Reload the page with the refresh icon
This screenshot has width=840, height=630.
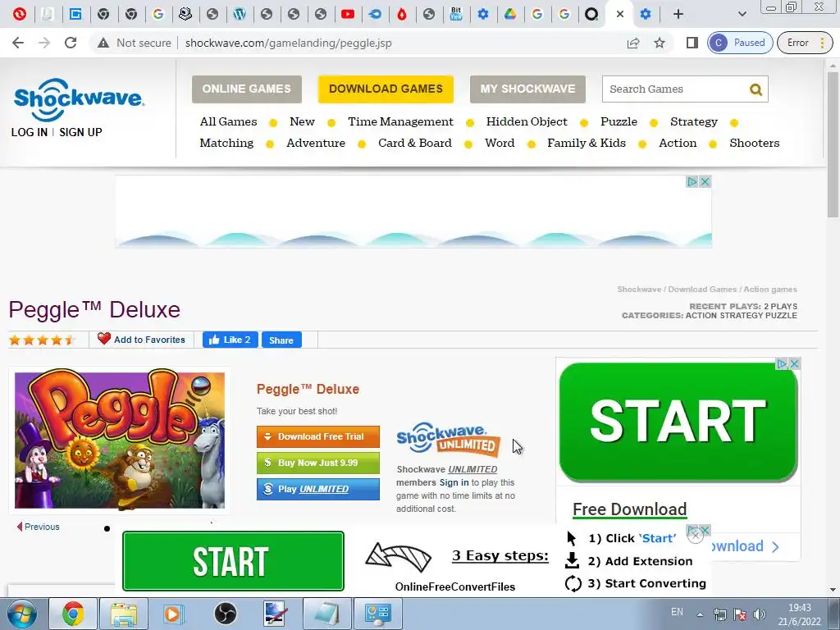click(x=71, y=43)
